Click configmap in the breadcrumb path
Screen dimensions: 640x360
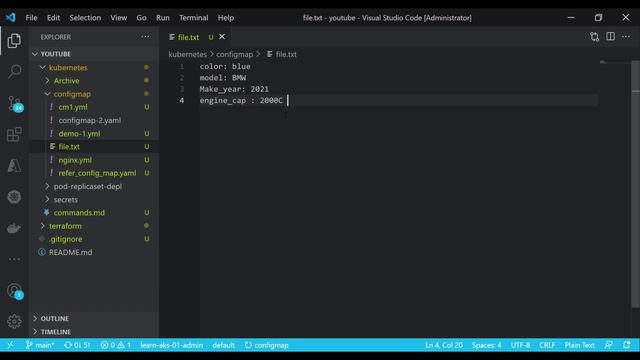tap(235, 54)
